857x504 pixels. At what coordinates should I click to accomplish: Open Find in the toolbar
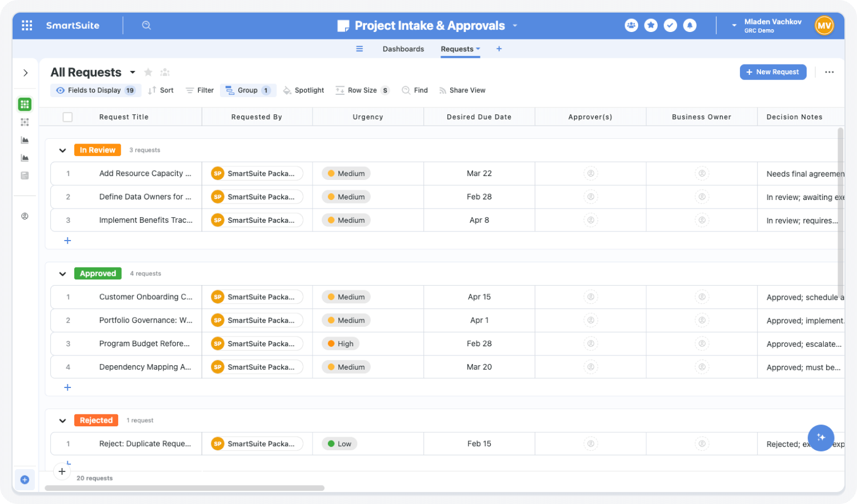[415, 90]
